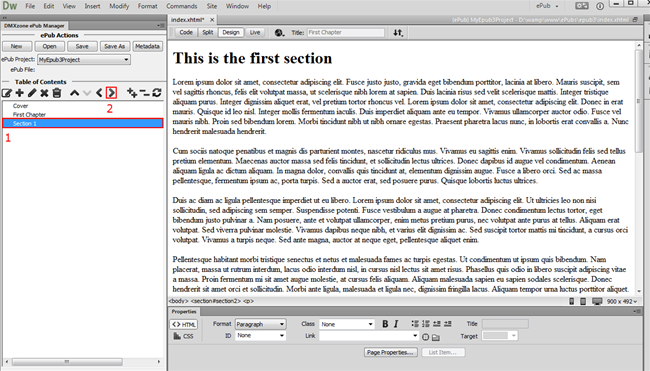
Task: Switch to Design view
Action: coord(231,32)
